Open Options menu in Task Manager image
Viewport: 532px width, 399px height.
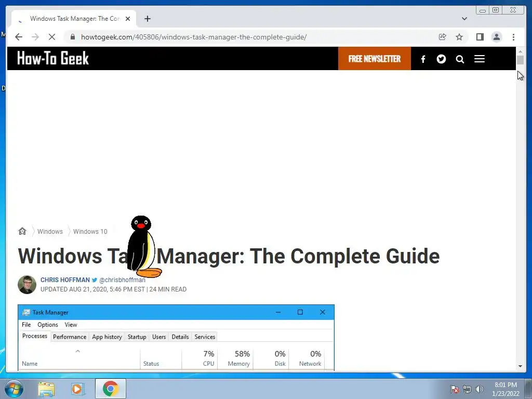(x=48, y=325)
